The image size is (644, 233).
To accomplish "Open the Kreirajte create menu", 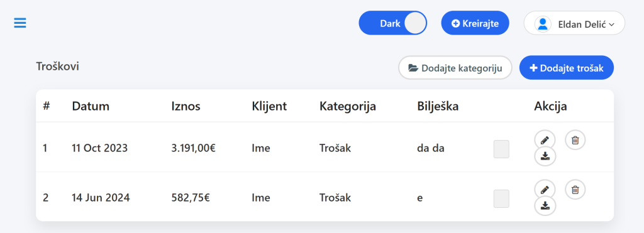I will pos(475,23).
